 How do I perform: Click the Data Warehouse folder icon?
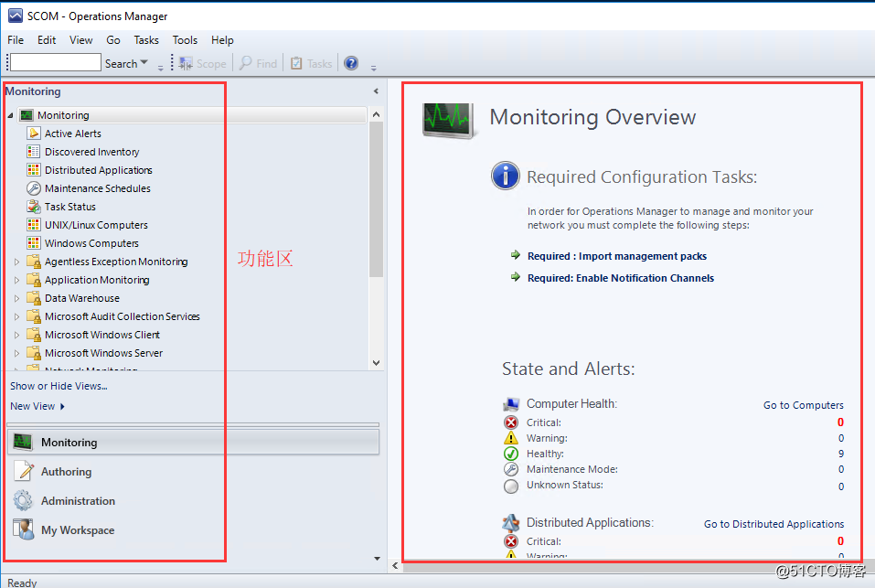34,298
